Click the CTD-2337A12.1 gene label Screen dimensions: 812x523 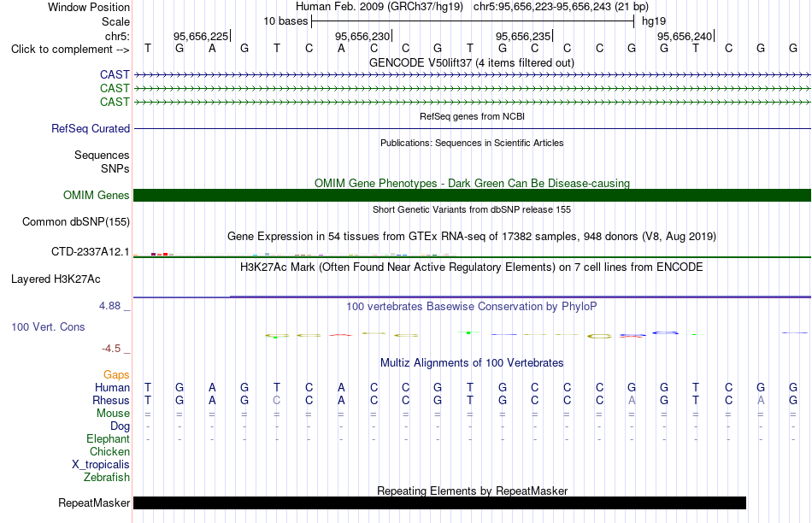pyautogui.click(x=90, y=251)
